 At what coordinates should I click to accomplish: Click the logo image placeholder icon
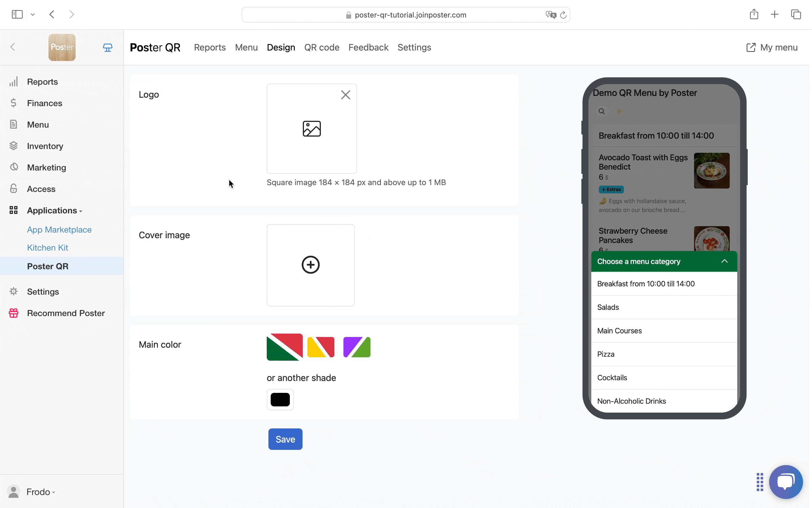(x=312, y=129)
